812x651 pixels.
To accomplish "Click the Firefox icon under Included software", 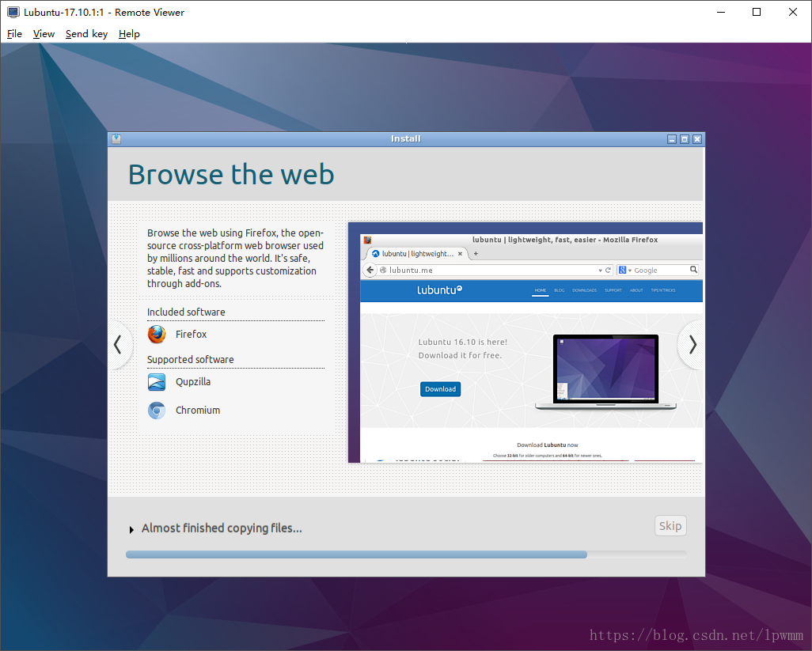I will tap(157, 335).
